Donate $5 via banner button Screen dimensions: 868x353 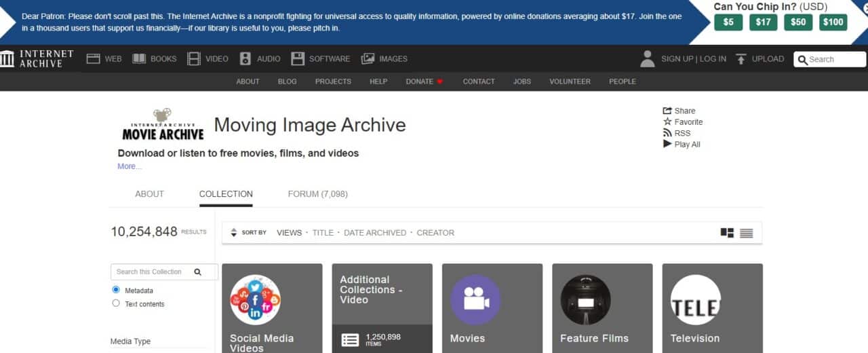728,22
